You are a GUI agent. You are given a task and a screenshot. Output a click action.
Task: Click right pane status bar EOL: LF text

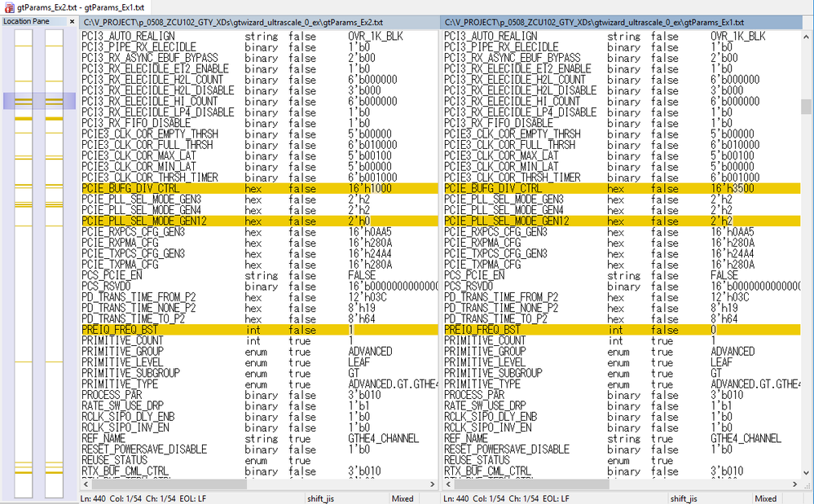tap(556, 499)
